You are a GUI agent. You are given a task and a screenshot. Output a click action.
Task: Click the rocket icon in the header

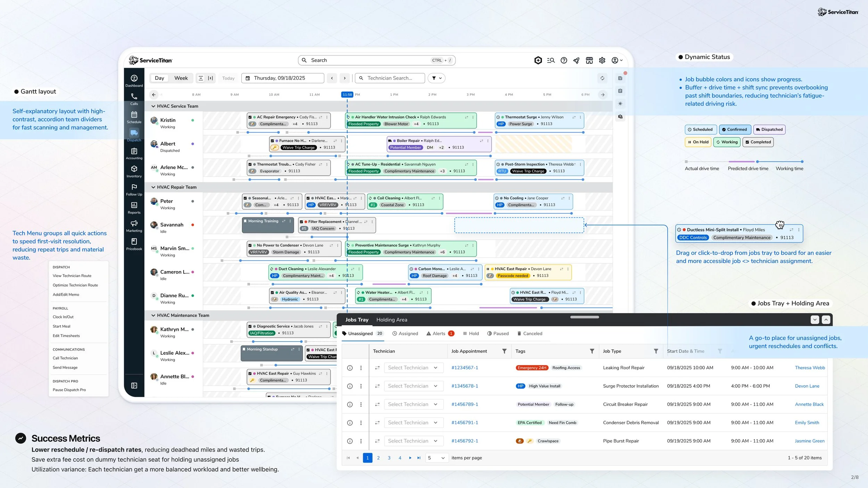coord(576,60)
